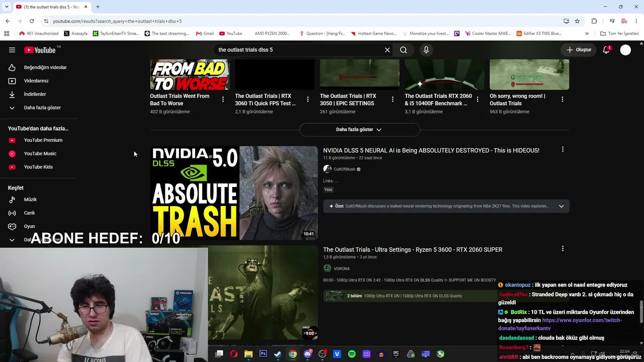Visit the VORON4 channel

[x=342, y=268]
